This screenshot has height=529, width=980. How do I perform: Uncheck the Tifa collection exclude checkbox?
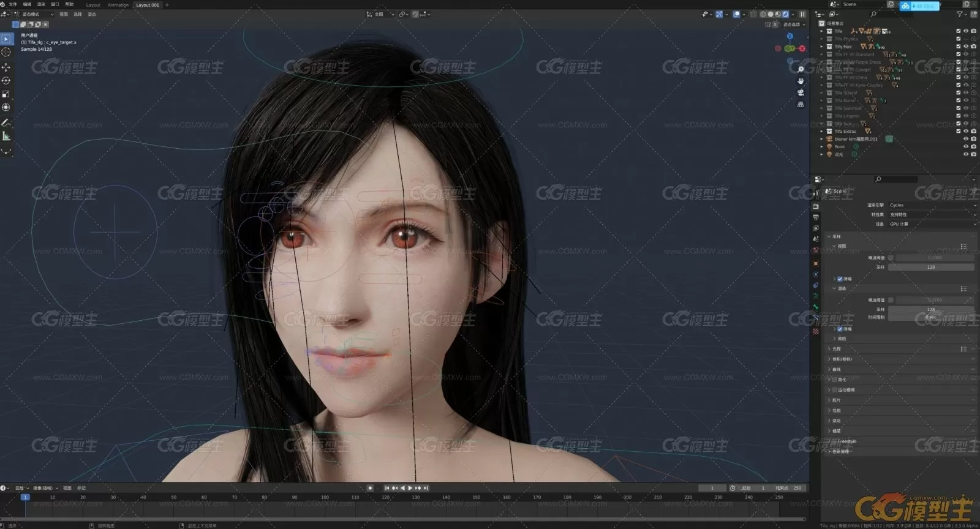click(x=959, y=31)
